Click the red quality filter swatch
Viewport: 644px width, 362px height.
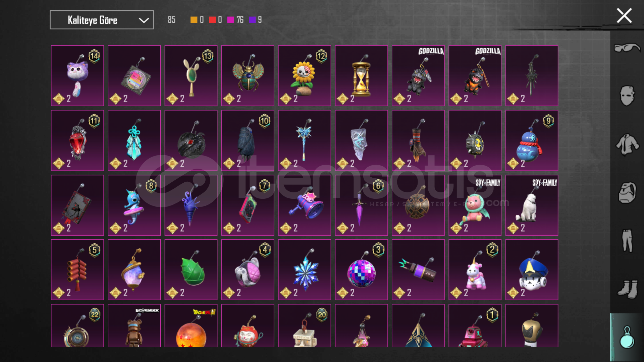click(x=212, y=20)
